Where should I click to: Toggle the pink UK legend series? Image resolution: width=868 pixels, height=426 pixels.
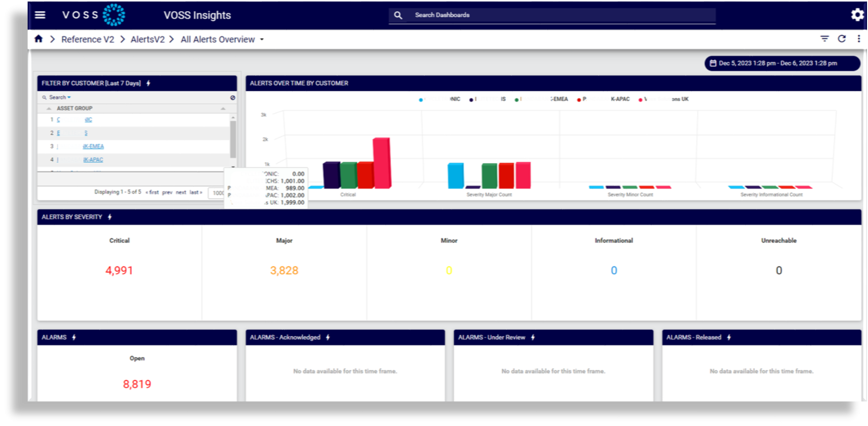click(x=663, y=99)
